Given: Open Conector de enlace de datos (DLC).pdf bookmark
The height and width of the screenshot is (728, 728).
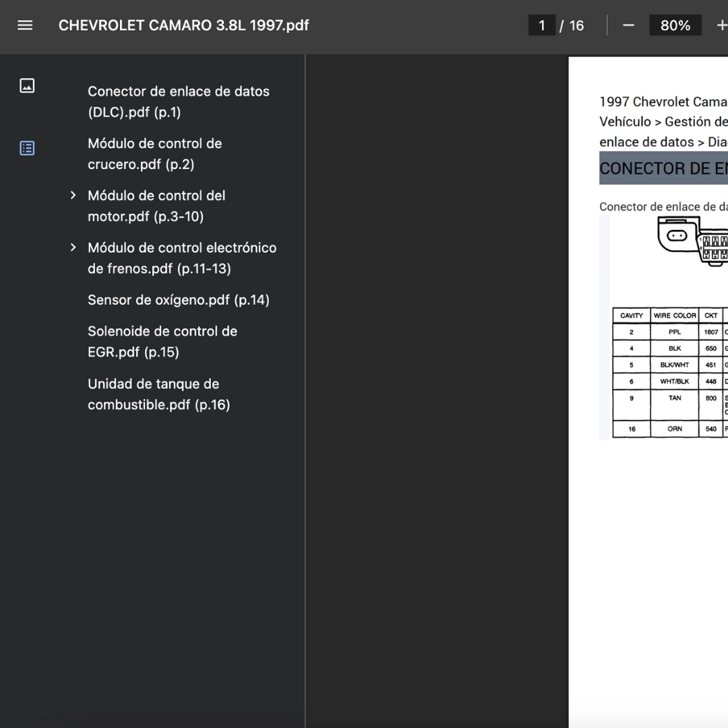Looking at the screenshot, I should (179, 102).
